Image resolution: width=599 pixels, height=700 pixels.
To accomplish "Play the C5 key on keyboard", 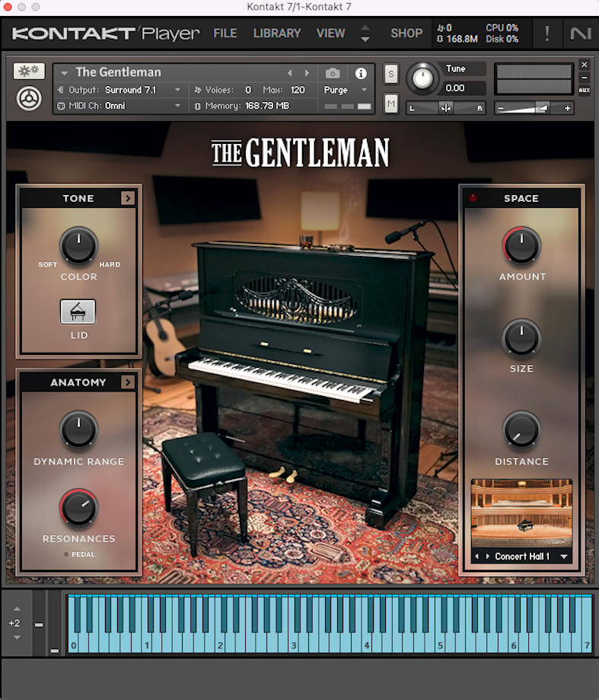I will tap(440, 641).
